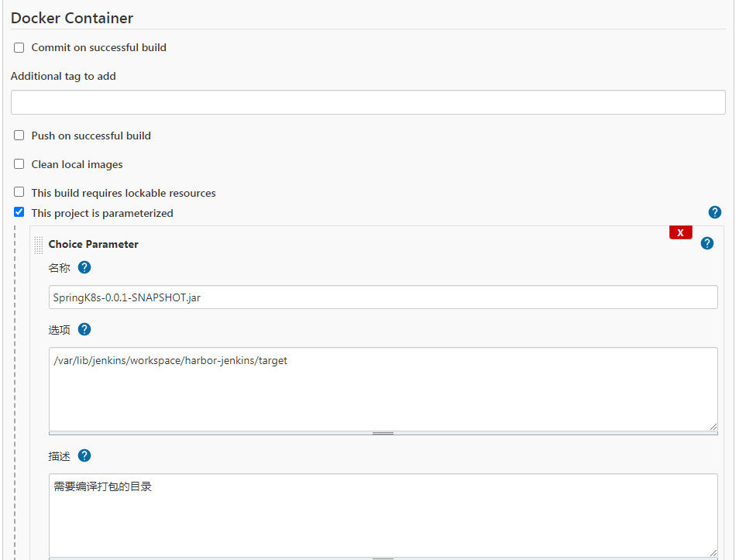Delete the Choice Parameter with red X
This screenshot has width=739, height=560.
680,232
